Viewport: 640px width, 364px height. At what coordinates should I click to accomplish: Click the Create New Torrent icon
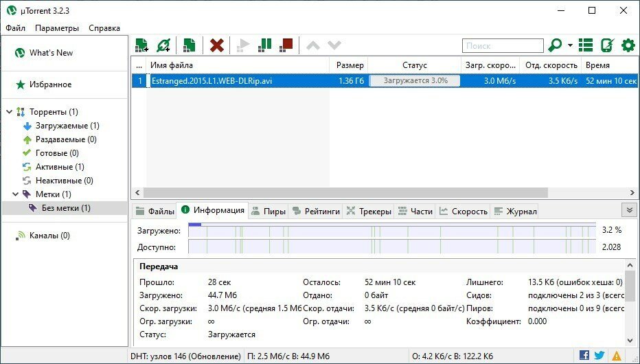[189, 45]
